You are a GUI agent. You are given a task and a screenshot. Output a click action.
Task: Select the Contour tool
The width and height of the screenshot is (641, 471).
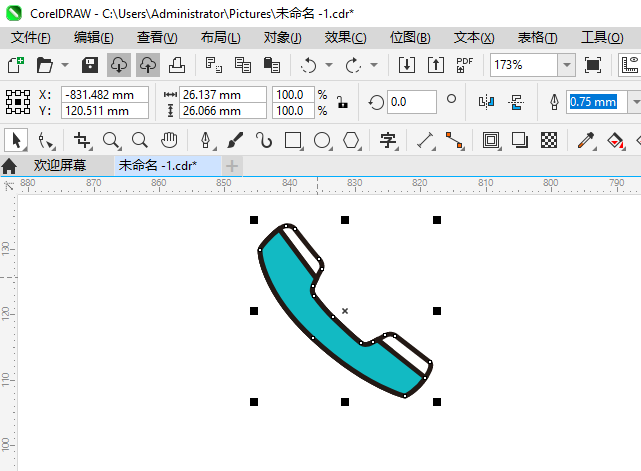click(491, 141)
